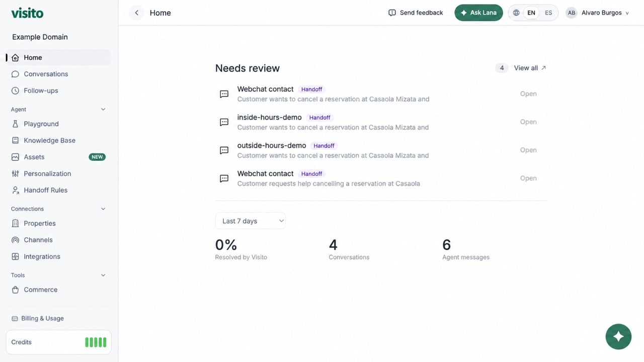Click the Example Domain label

[x=40, y=37]
